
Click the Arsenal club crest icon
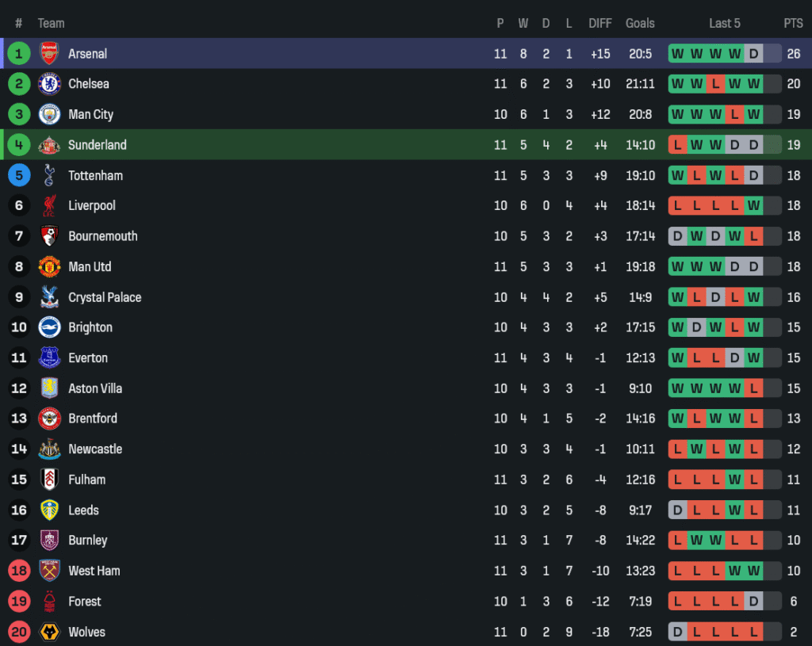tap(49, 53)
